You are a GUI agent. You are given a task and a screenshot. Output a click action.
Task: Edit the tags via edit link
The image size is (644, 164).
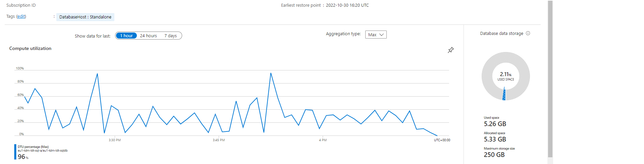21,16
